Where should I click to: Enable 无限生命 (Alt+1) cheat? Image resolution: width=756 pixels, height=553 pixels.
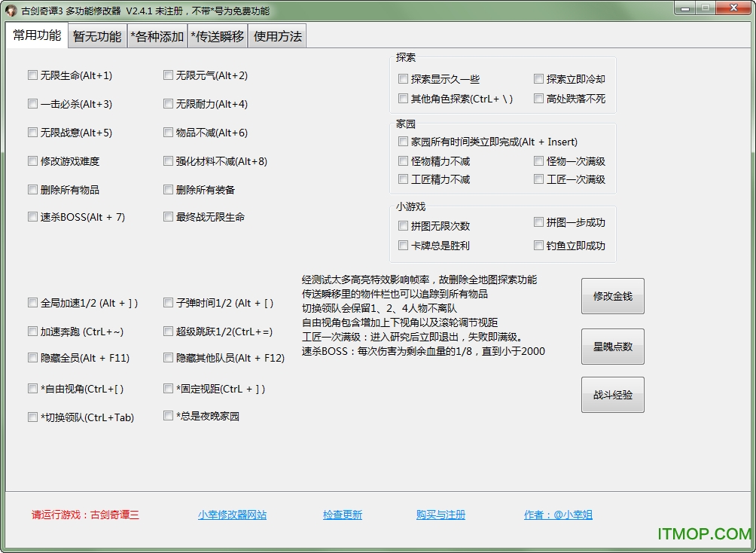[32, 75]
